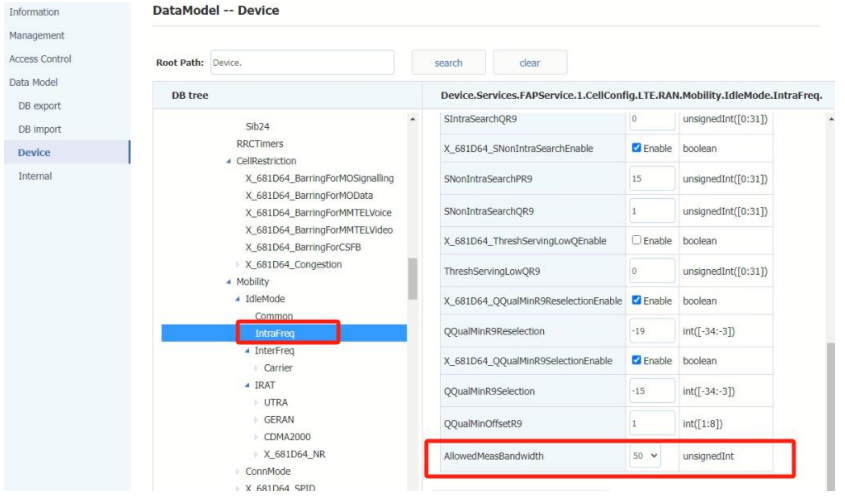Toggle X_681D64_QQualMinR9ReselectionEnable checkbox
The image size is (845, 500).
click(x=637, y=301)
